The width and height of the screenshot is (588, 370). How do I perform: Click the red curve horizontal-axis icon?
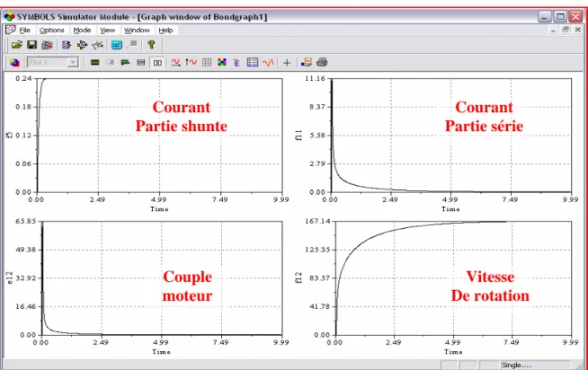tap(175, 63)
